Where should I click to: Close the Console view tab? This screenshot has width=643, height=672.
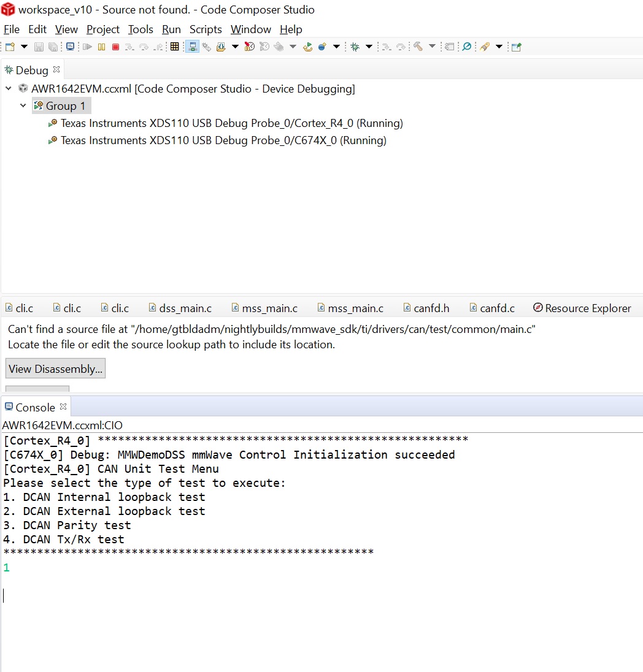coord(63,407)
